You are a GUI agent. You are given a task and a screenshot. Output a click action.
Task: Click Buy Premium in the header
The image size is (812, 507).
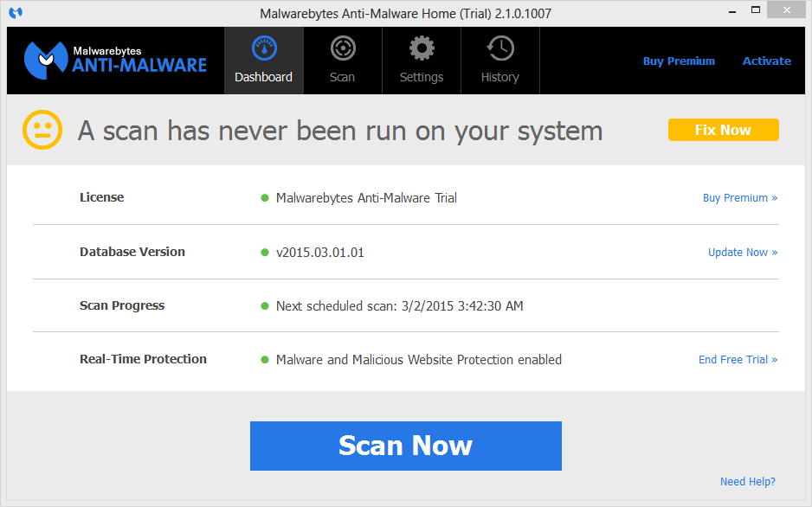click(679, 61)
